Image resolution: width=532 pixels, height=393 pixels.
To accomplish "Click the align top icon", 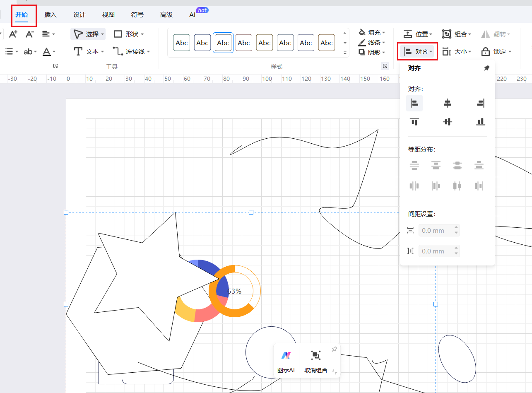I will coord(414,122).
